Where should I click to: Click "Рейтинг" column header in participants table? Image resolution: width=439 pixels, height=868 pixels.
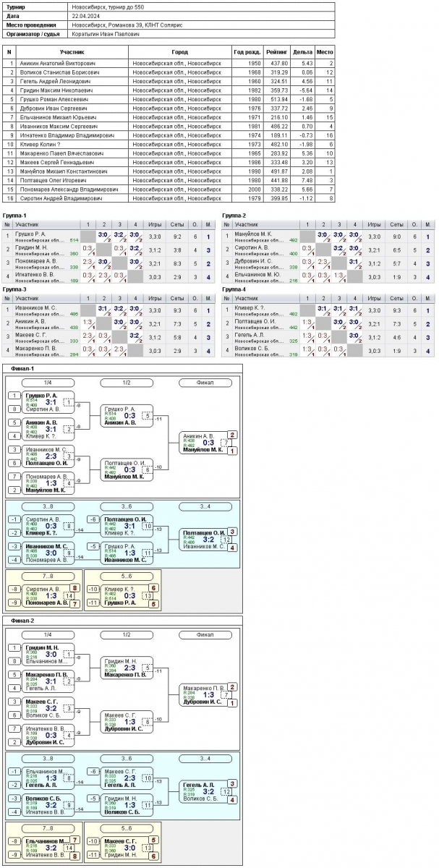(x=278, y=52)
